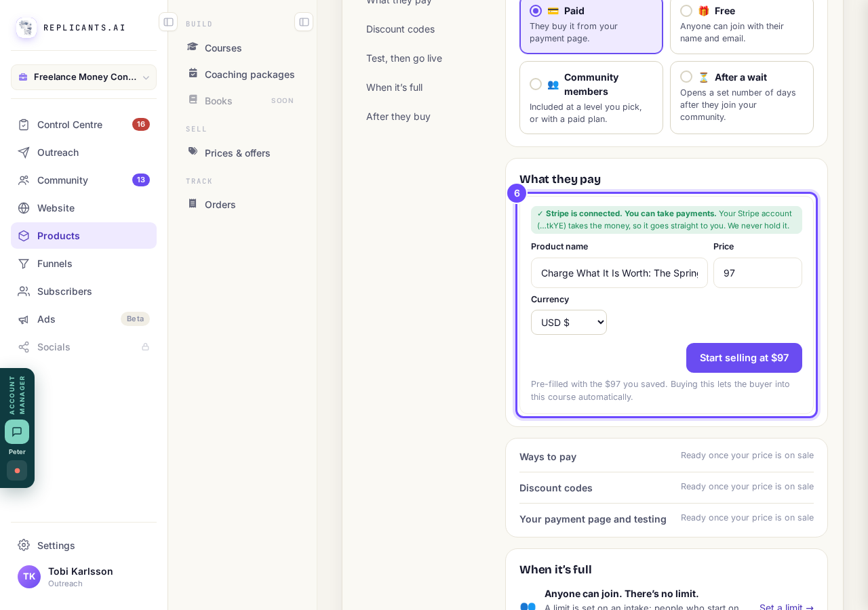Click the Ways to pay row

pos(667,456)
